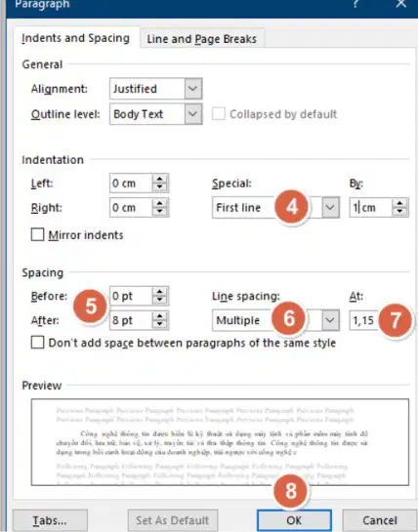
Task: Increase Left indentation with up arrow
Action: point(159,180)
